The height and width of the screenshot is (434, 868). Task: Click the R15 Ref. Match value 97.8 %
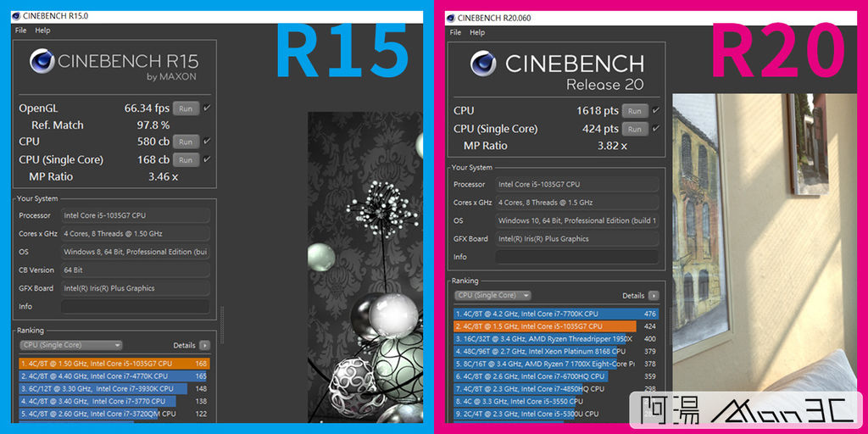[x=153, y=125]
